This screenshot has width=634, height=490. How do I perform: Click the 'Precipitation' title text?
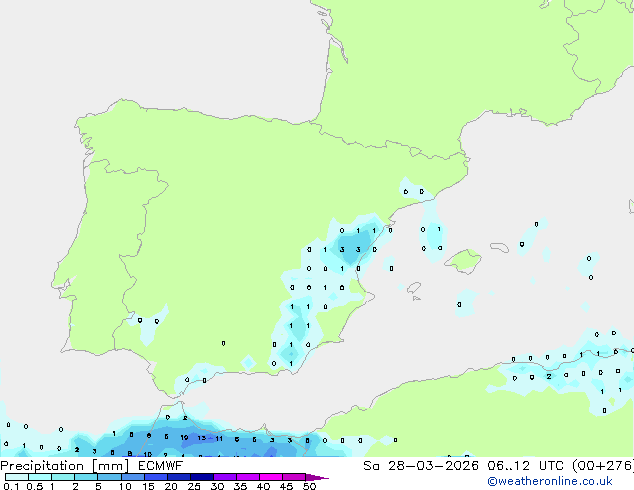(42, 466)
